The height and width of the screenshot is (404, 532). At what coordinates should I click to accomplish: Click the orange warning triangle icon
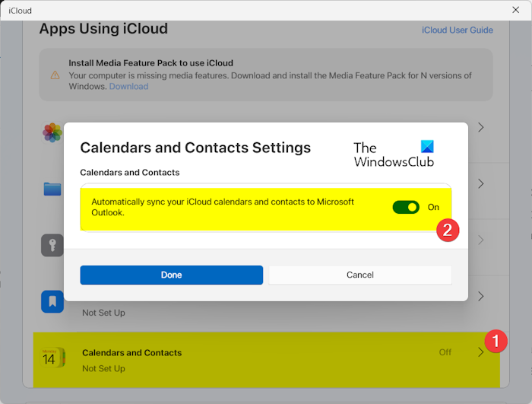(55, 75)
